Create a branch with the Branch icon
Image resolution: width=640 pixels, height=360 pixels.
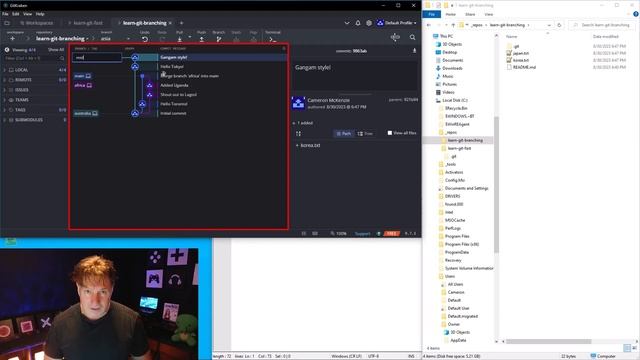coord(219,39)
